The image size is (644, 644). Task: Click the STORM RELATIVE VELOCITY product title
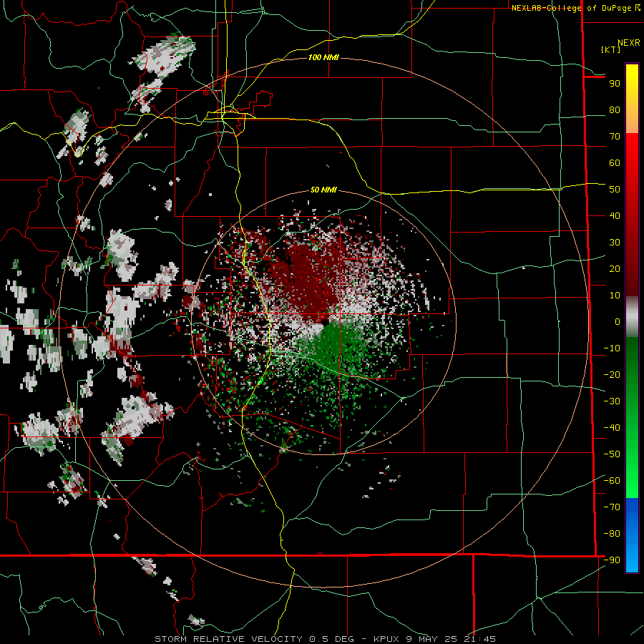(228, 639)
